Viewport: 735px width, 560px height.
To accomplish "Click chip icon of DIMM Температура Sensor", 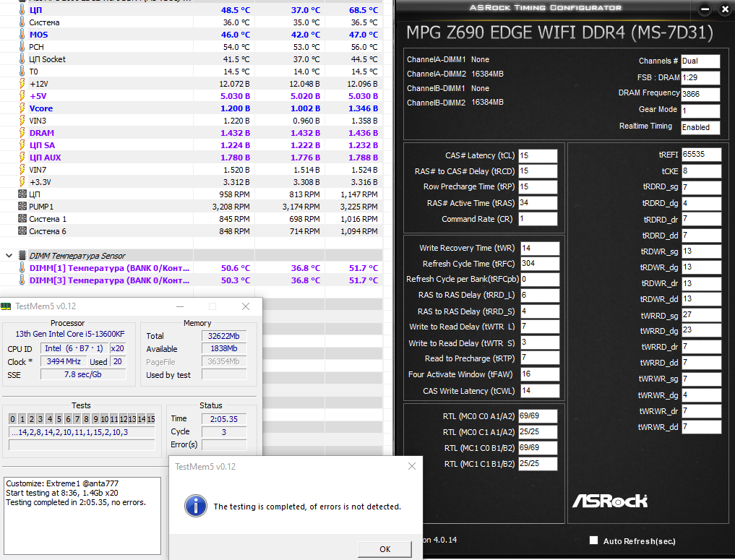I will [22, 255].
